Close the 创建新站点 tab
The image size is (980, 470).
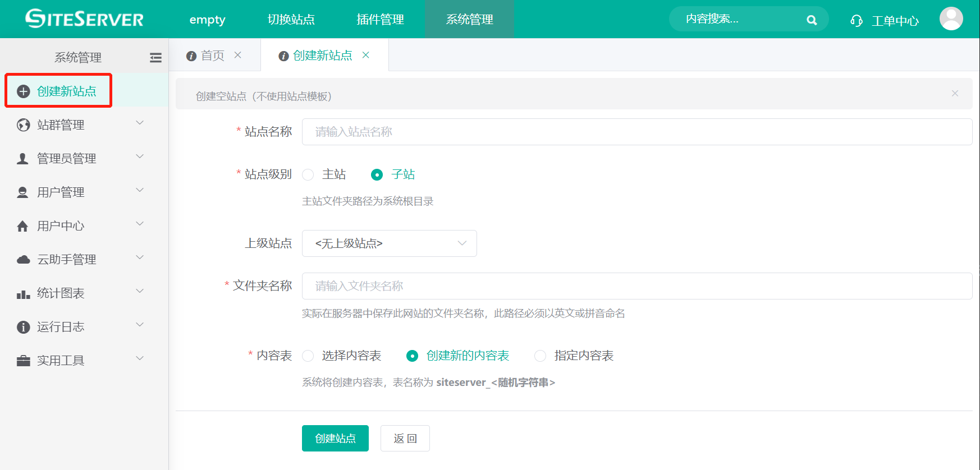[x=366, y=55]
